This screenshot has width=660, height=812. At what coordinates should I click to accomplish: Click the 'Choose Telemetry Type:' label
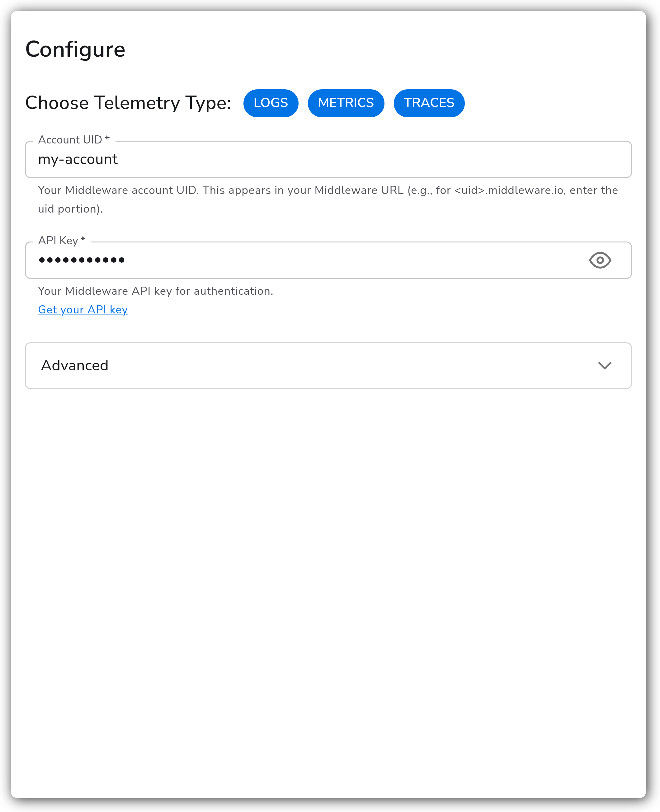tap(128, 103)
